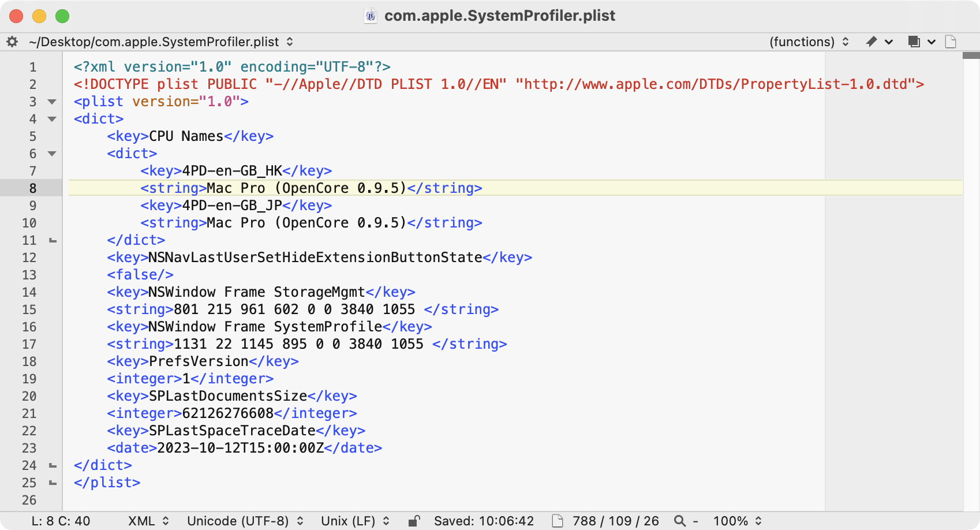
Task: Click the PrefsVersion key line
Action: (203, 361)
